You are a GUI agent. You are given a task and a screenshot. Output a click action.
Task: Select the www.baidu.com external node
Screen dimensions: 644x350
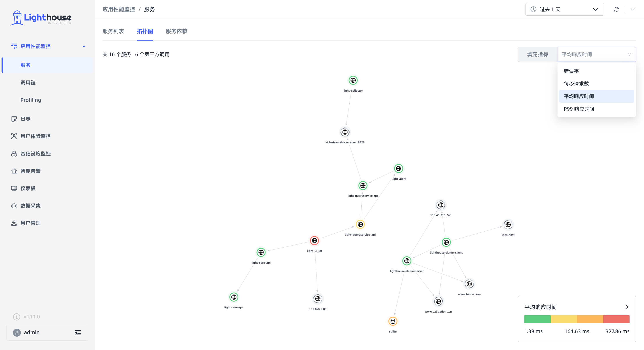click(x=469, y=284)
